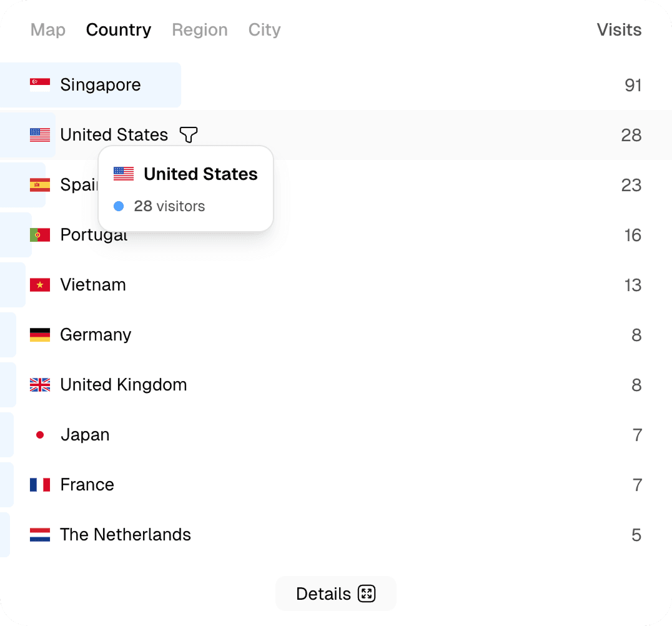Click the Japan flag icon
The height and width of the screenshot is (626, 672).
pyautogui.click(x=40, y=435)
